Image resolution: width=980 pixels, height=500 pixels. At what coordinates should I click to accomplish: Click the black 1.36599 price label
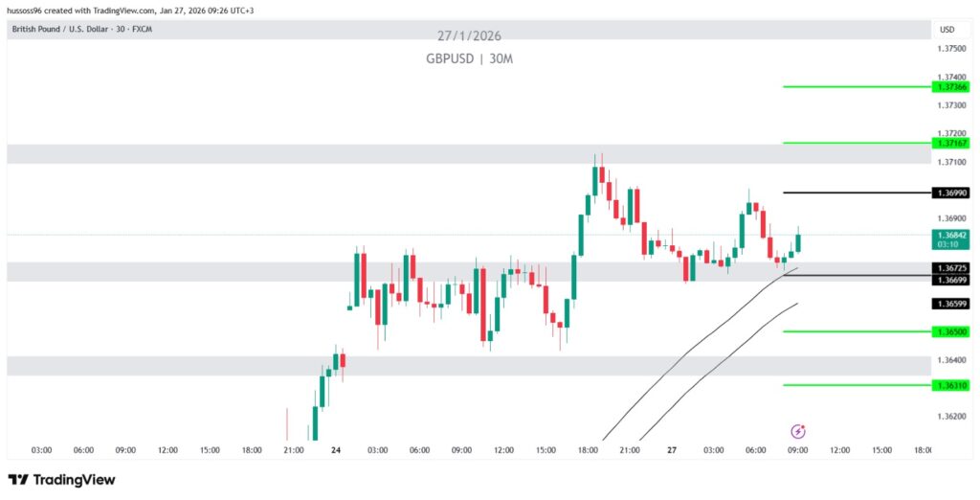(951, 304)
